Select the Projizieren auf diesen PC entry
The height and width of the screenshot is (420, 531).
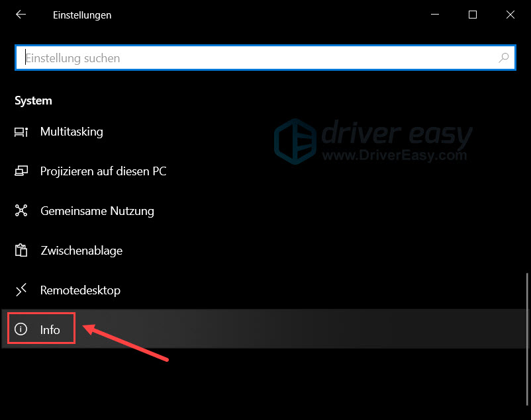[x=103, y=171]
